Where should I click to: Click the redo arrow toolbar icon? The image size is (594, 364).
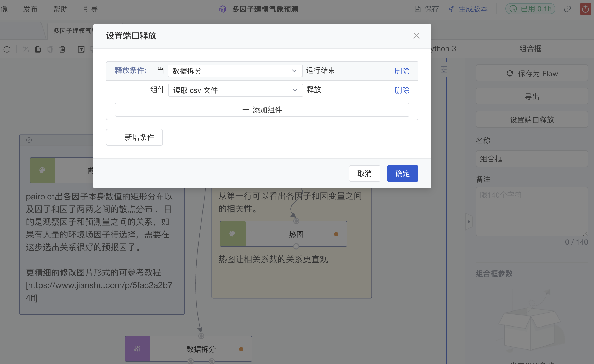pyautogui.click(x=7, y=49)
